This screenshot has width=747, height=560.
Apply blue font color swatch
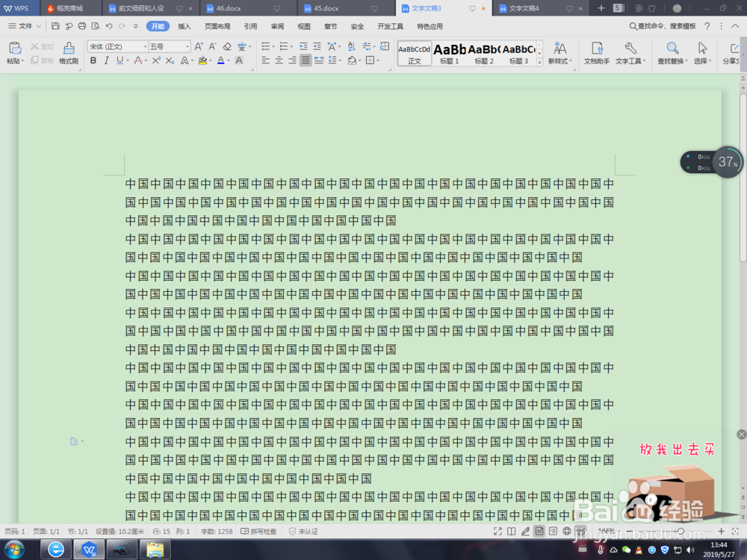pyautogui.click(x=220, y=60)
